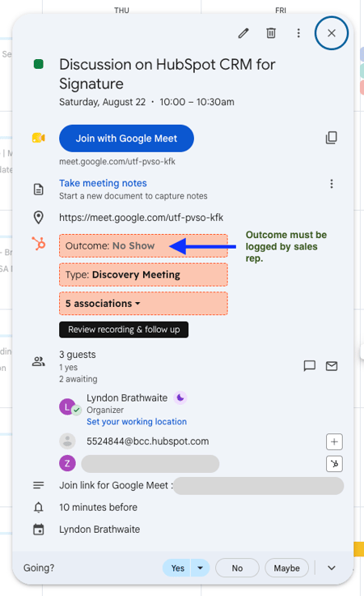Screen dimensions: 364x596
Task: Click Review recording & follow up button
Action: 124,330
